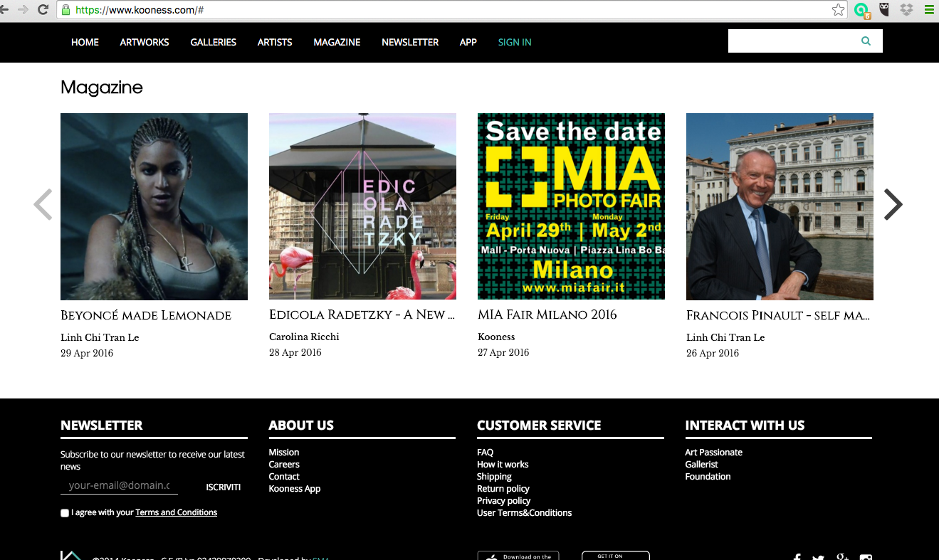The image size is (939, 560).
Task: Open the NEWSLETTER menu item
Action: pyautogui.click(x=410, y=43)
